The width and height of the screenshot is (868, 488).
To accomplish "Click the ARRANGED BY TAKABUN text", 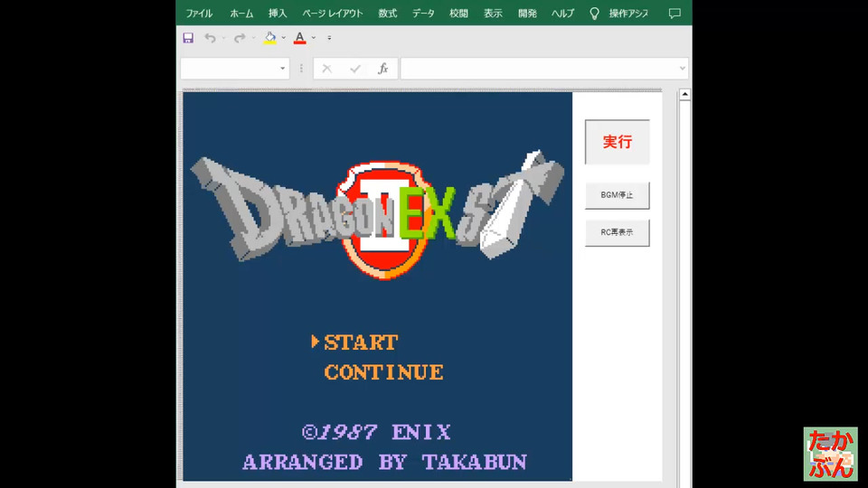I will [385, 462].
